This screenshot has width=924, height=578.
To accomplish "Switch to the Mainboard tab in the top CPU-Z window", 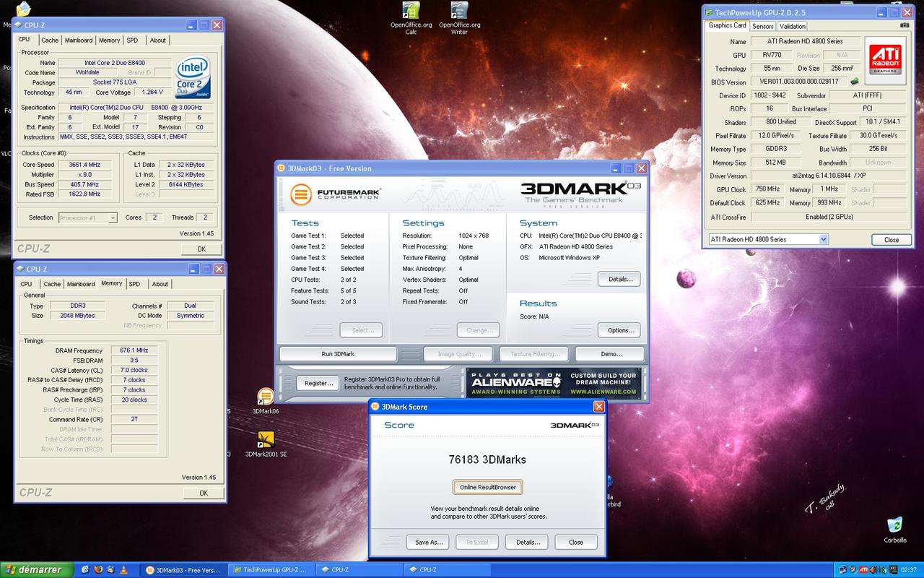I will point(79,40).
